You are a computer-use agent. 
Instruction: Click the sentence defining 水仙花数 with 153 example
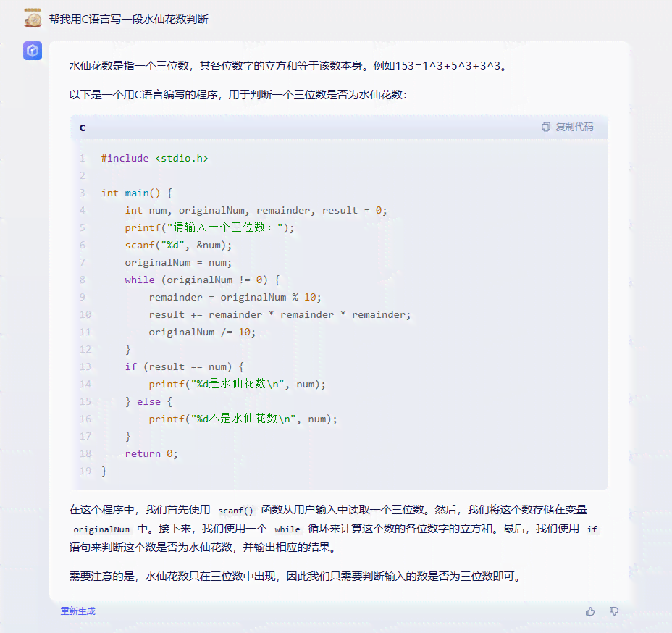point(288,66)
